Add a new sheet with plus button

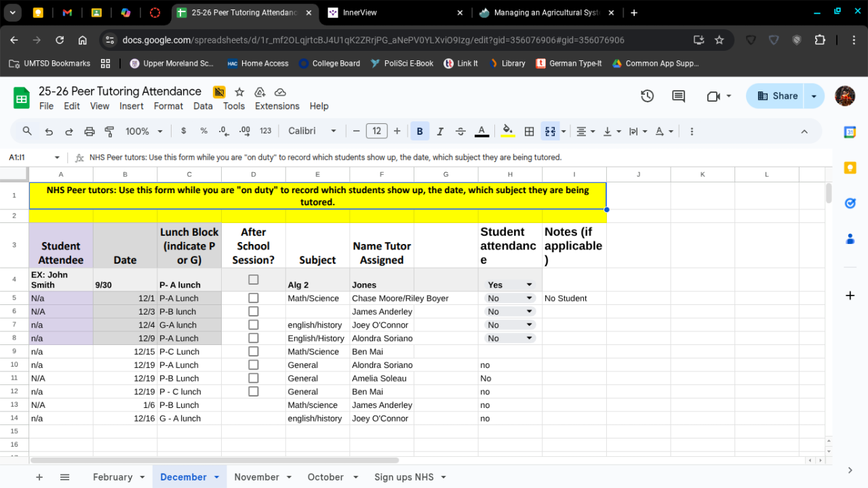coord(39,477)
